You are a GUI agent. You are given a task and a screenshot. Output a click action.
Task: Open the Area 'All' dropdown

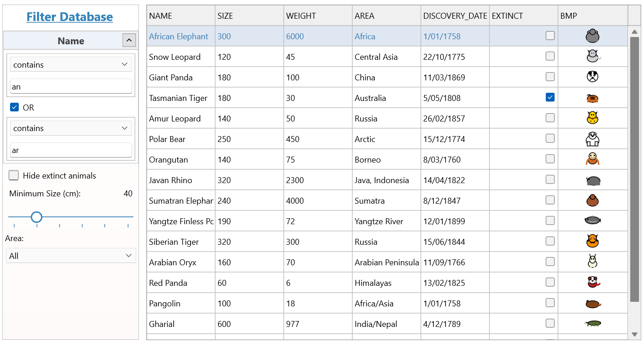pyautogui.click(x=71, y=256)
